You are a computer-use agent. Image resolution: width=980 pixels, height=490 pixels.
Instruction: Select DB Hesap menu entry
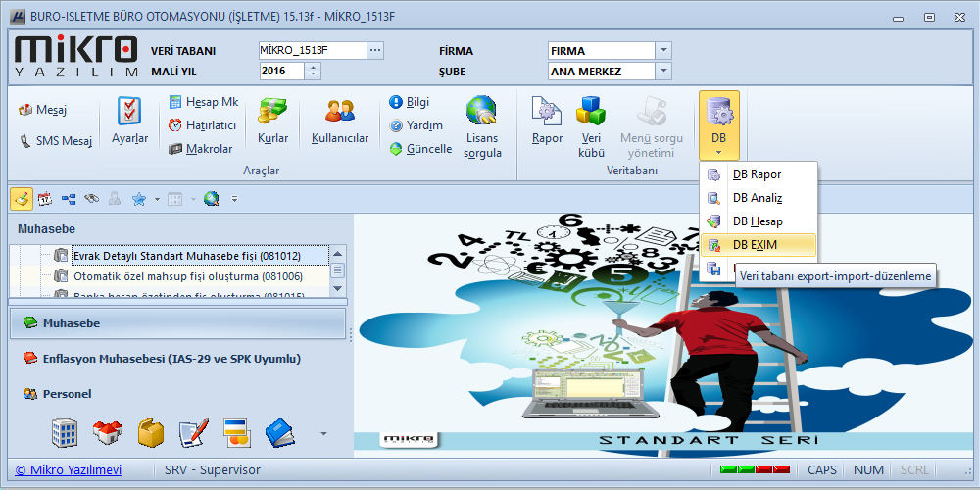pos(759,221)
